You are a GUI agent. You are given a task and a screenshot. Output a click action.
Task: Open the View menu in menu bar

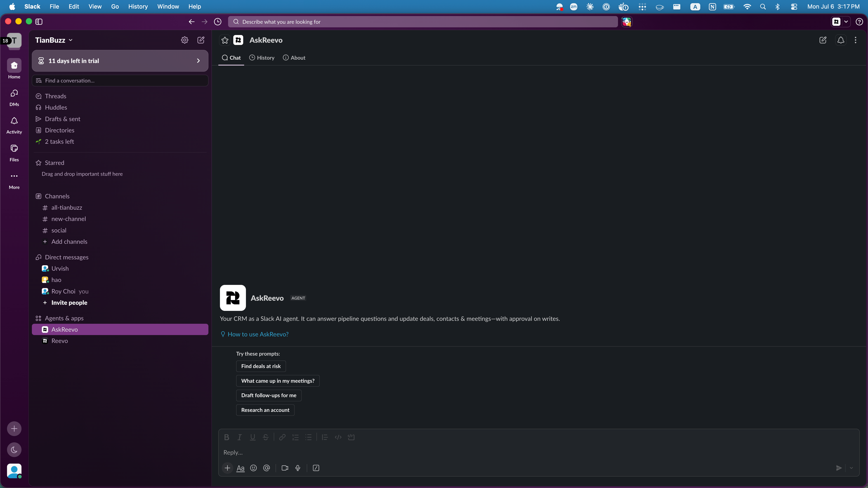pos(95,6)
